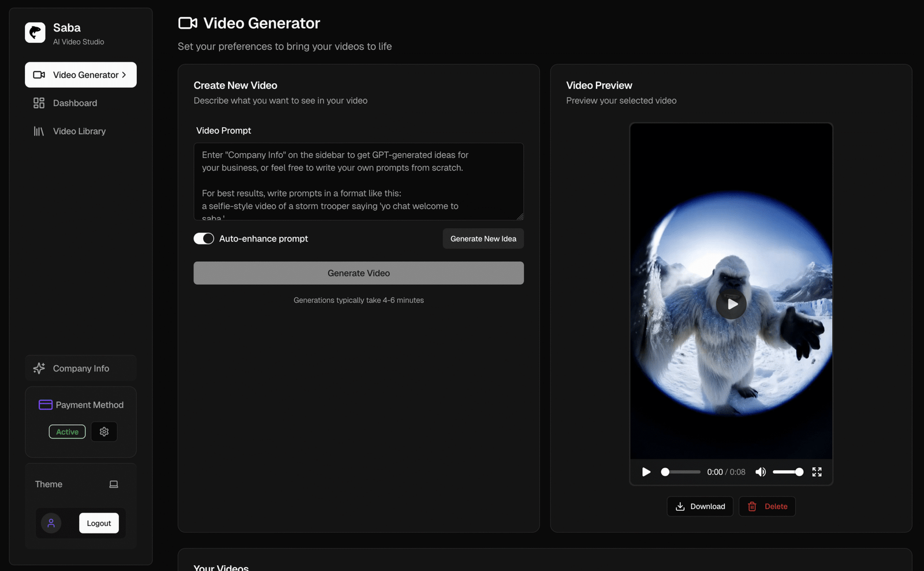Viewport: 924px width, 571px height.
Task: Mute the video with speaker icon
Action: click(x=761, y=472)
